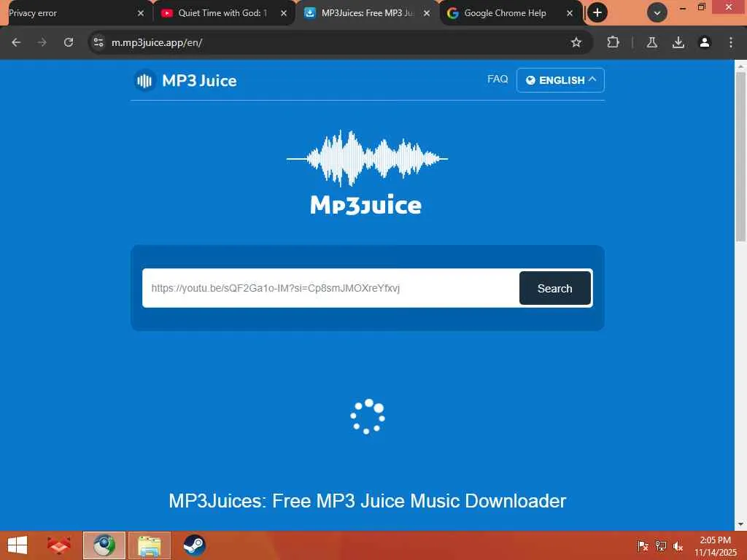Focus the YouTube URL search field
747x560 pixels.
coord(330,288)
